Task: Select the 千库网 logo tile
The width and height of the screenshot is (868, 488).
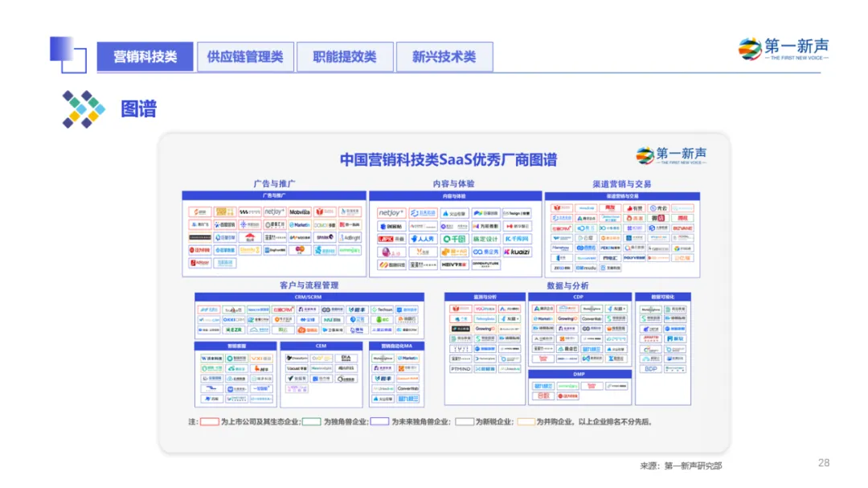Action: coord(517,239)
